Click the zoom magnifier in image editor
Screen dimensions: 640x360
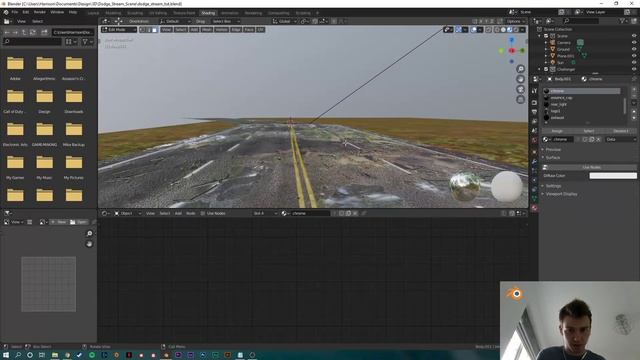click(89, 233)
